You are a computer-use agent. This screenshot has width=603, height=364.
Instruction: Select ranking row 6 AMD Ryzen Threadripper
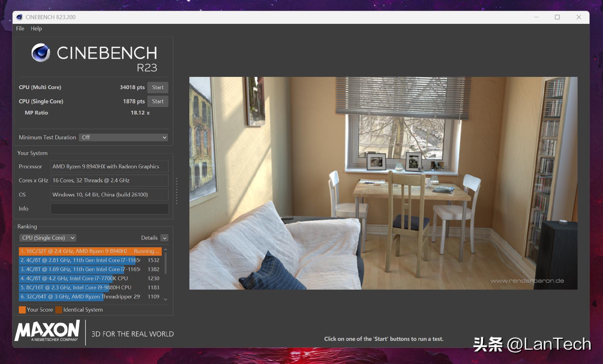coord(90,297)
